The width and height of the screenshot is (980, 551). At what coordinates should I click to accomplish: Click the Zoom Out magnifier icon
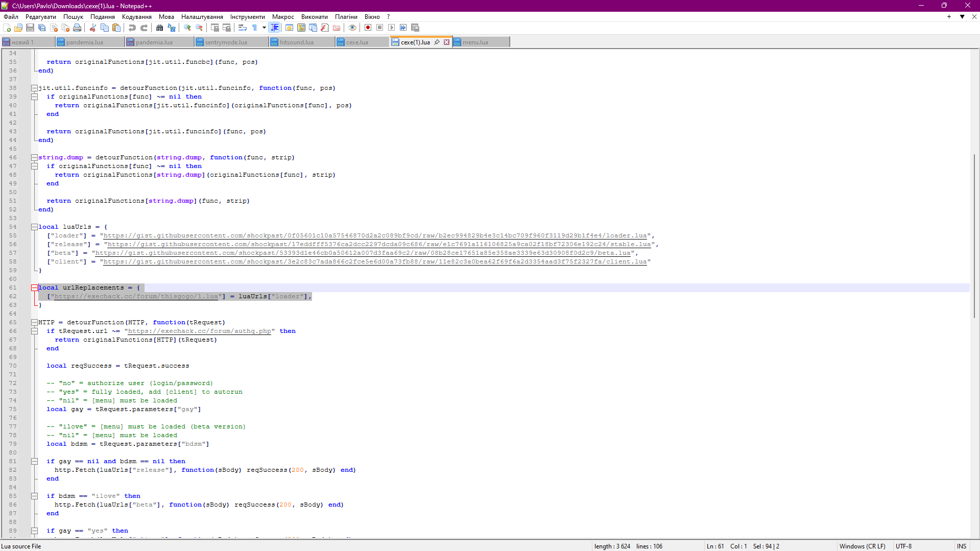pos(199,28)
